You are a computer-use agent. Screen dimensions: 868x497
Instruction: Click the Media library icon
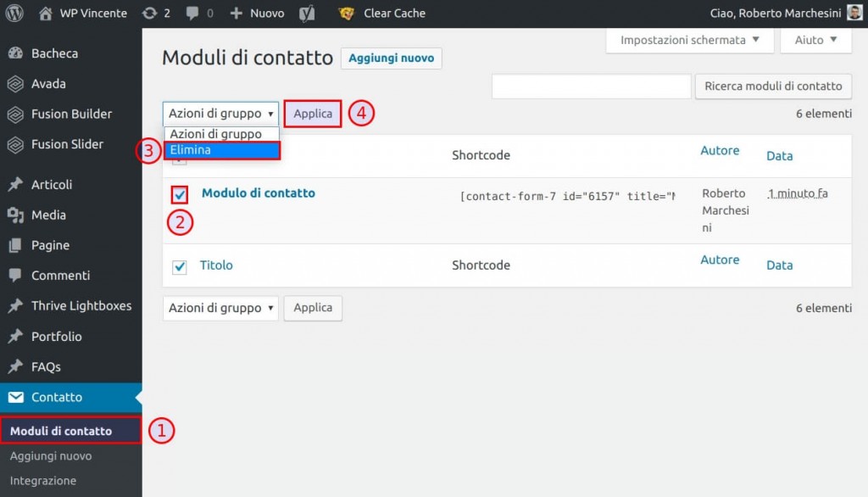point(15,215)
